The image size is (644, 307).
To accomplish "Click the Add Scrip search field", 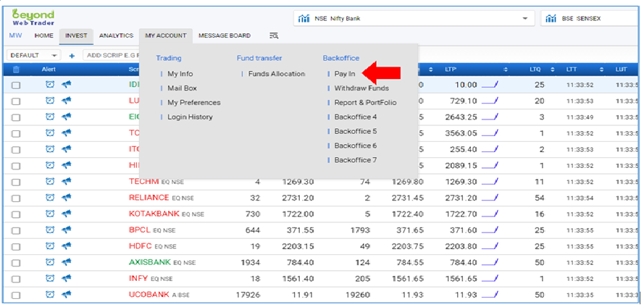I will [x=110, y=55].
